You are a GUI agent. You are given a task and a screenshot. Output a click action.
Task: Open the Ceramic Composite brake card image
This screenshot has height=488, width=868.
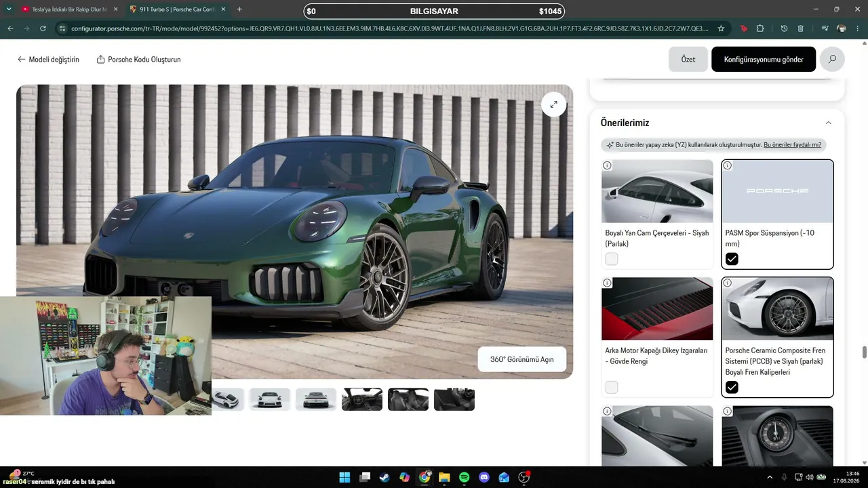tap(777, 309)
